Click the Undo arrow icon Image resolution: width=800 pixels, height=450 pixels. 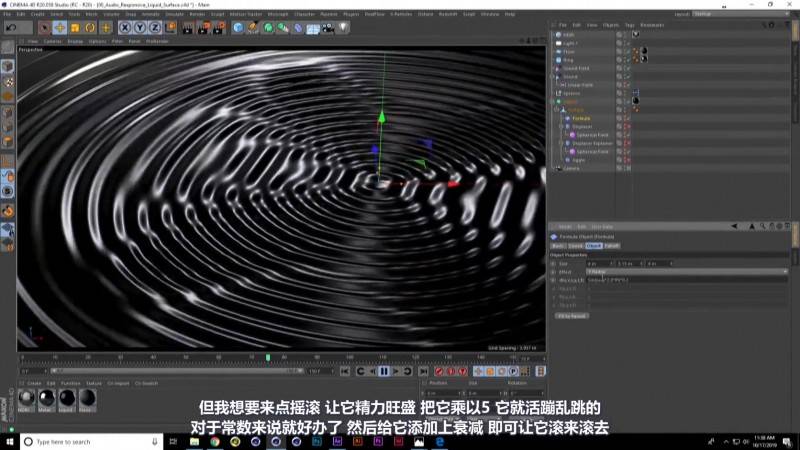coord(11,27)
